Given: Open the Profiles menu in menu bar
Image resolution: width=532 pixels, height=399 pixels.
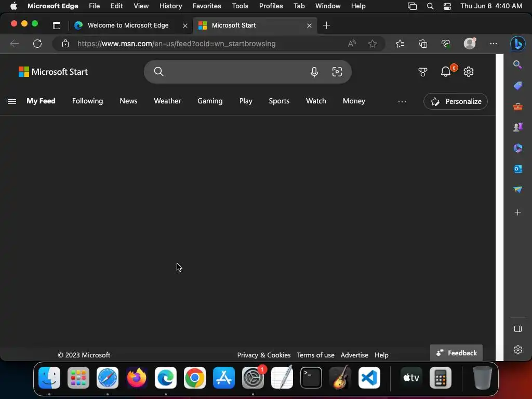Looking at the screenshot, I should tap(271, 6).
